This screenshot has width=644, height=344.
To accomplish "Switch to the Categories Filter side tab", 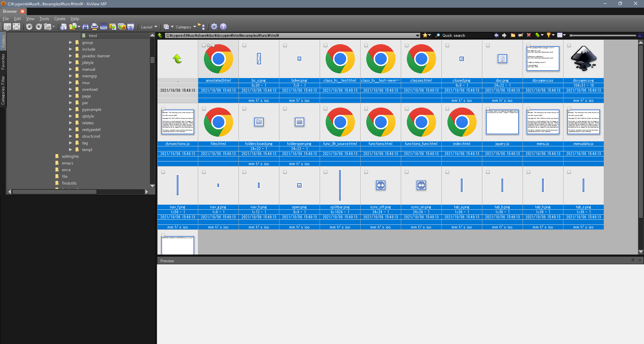I will click(x=3, y=90).
